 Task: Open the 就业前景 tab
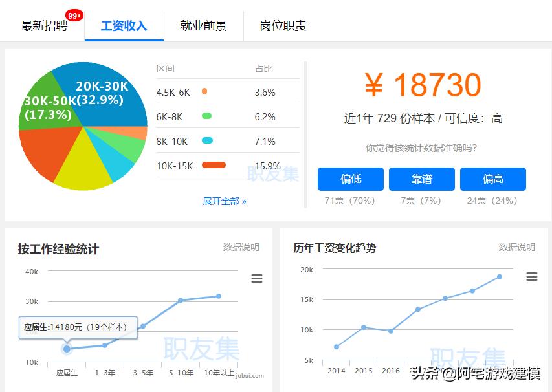coord(204,26)
